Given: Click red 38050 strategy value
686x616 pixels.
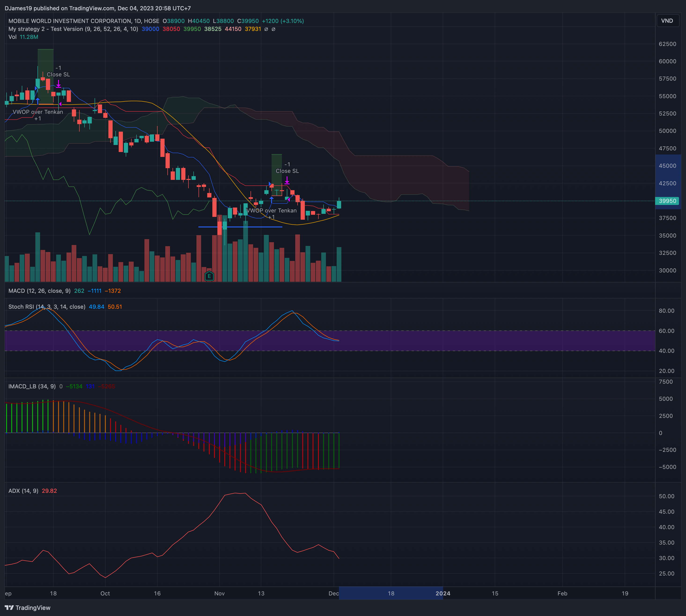Looking at the screenshot, I should click(x=171, y=29).
